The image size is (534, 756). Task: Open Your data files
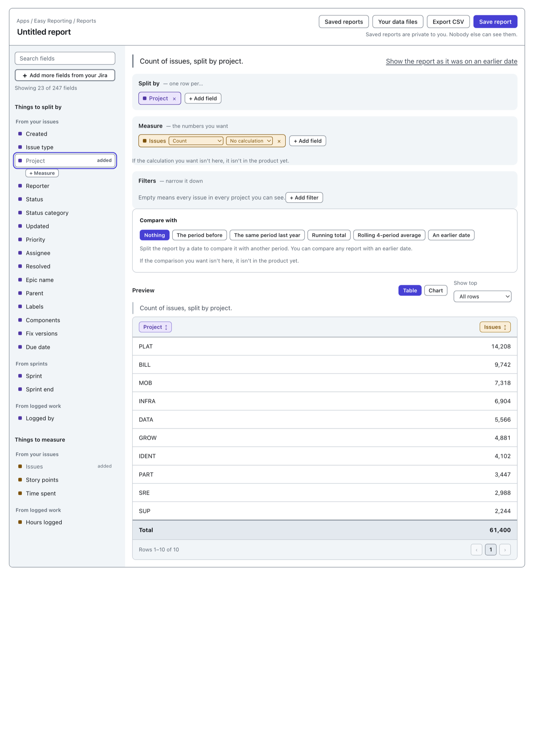click(x=398, y=22)
